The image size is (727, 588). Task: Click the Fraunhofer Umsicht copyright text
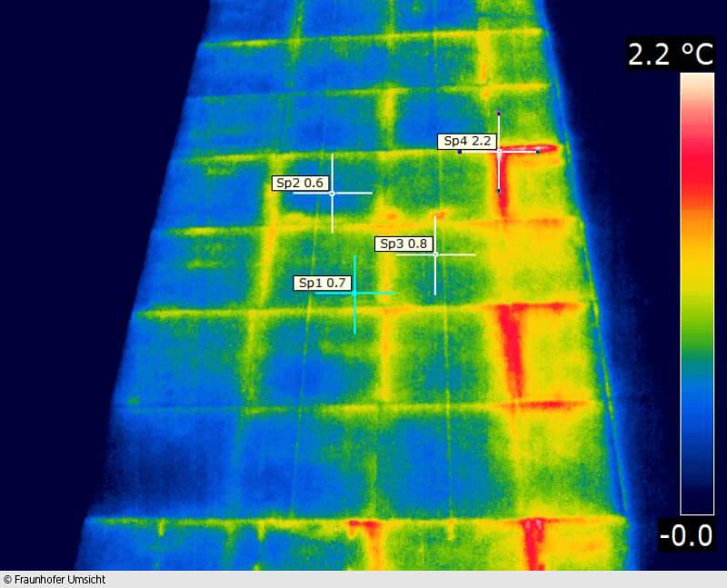click(x=55, y=580)
